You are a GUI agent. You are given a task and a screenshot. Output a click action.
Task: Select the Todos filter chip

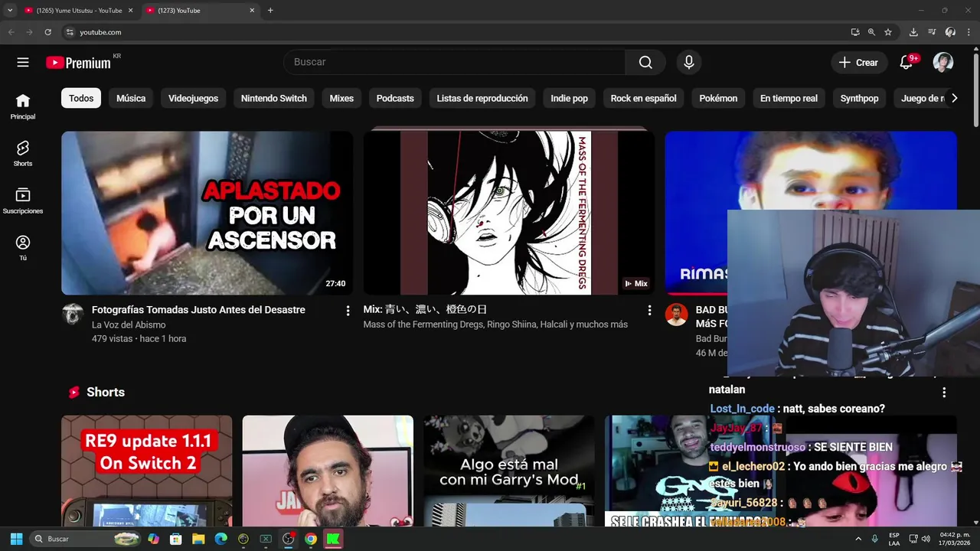tap(81, 98)
